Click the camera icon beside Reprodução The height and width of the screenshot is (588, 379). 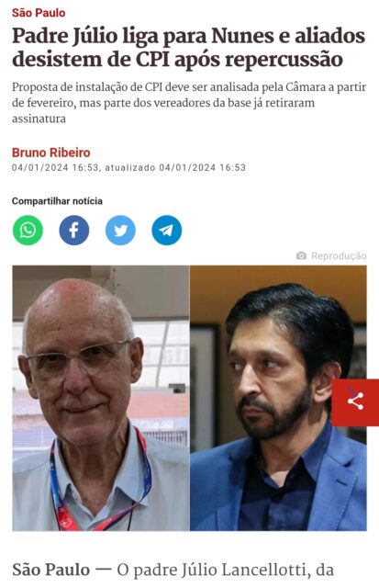coord(302,255)
